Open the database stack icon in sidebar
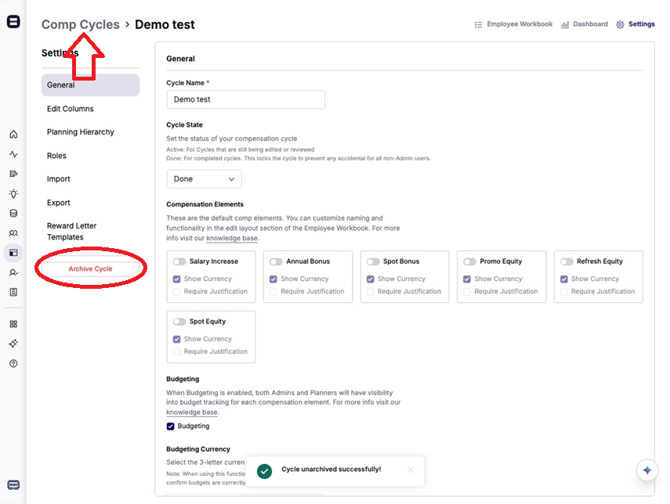This screenshot has height=504, width=670. click(13, 213)
